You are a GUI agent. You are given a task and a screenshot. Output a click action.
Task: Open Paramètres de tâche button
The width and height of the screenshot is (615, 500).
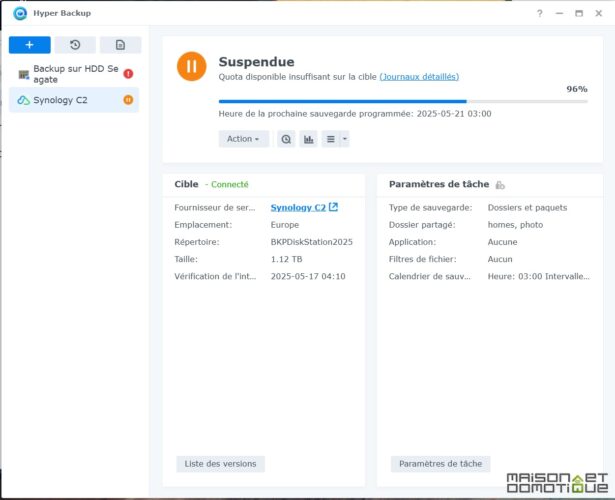tap(440, 464)
